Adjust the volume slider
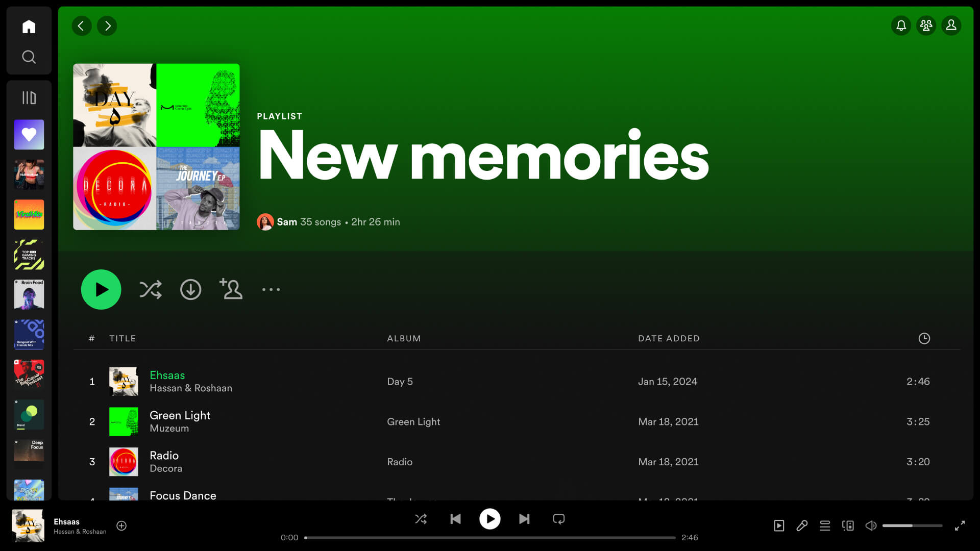The width and height of the screenshot is (980, 551). tap(912, 526)
